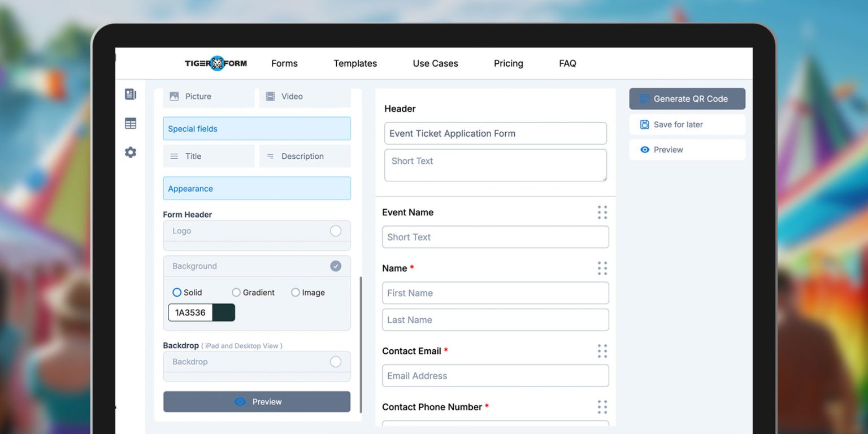Disable the Background toggle checkmark
Image resolution: width=868 pixels, height=434 pixels.
(336, 266)
